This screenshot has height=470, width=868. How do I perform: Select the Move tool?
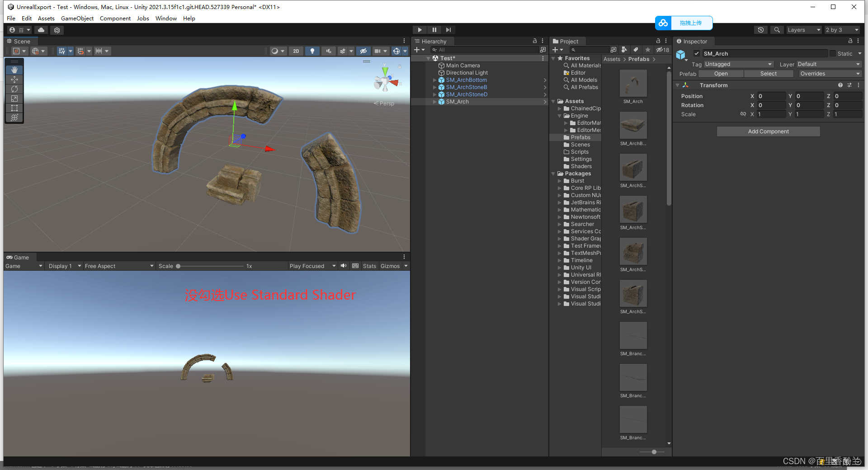pyautogui.click(x=14, y=80)
